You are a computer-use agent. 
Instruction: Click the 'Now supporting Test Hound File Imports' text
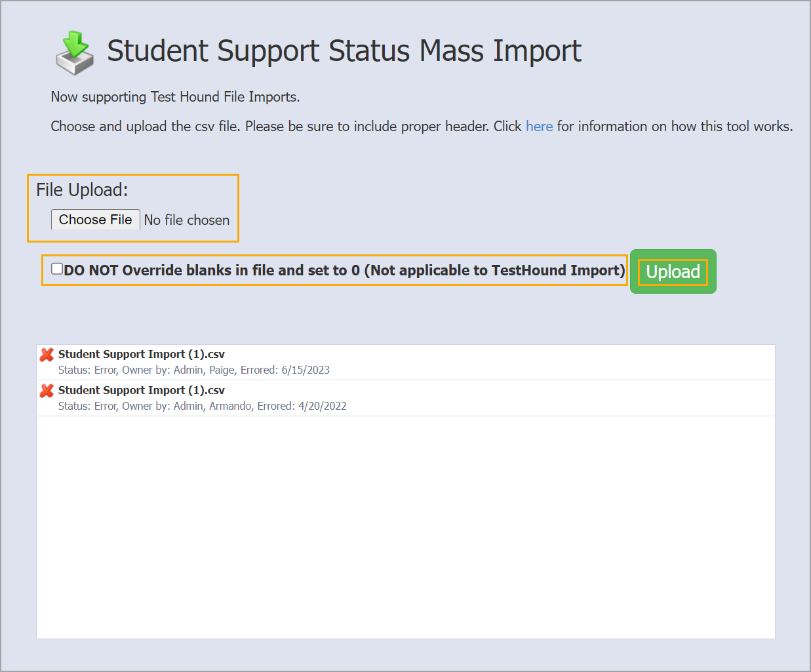coord(175,97)
